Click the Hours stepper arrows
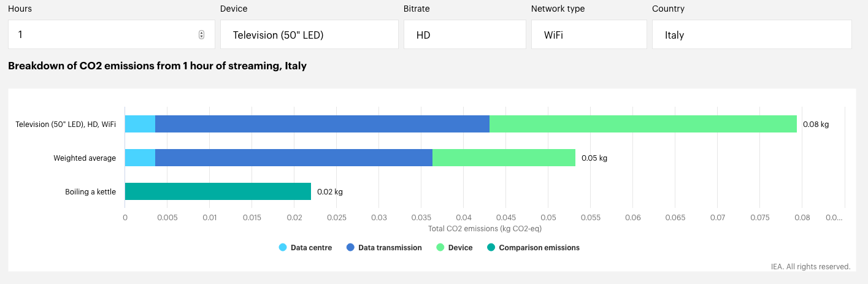The height and width of the screenshot is (284, 868). (x=201, y=35)
